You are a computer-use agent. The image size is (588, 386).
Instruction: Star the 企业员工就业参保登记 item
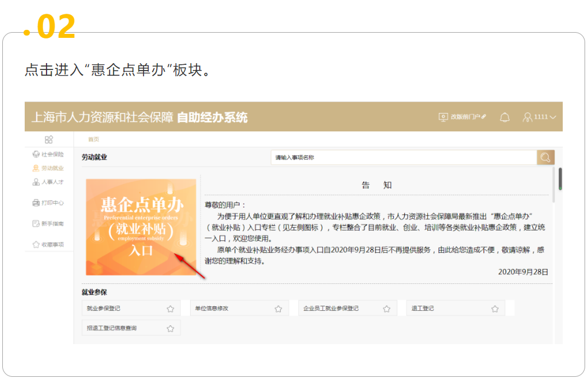point(386,309)
